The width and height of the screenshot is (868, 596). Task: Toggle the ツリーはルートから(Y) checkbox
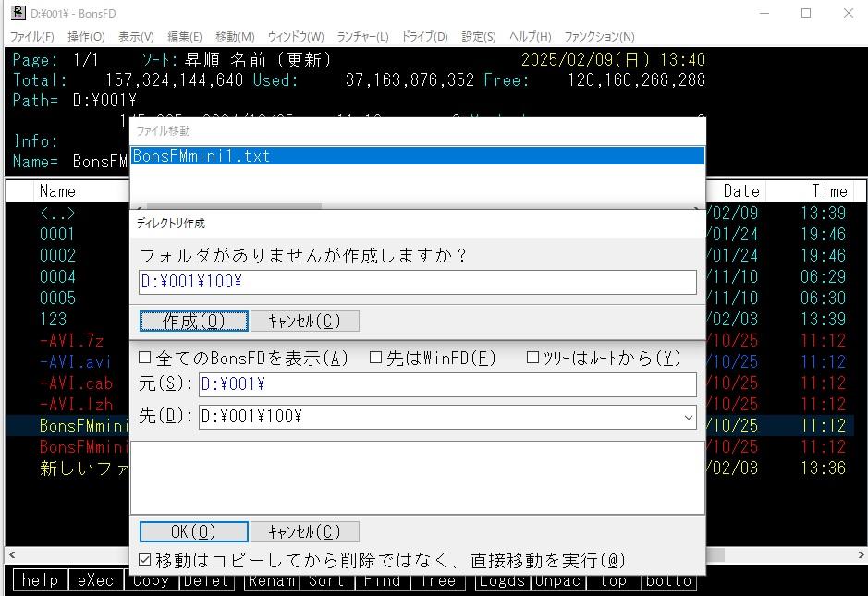[532, 358]
